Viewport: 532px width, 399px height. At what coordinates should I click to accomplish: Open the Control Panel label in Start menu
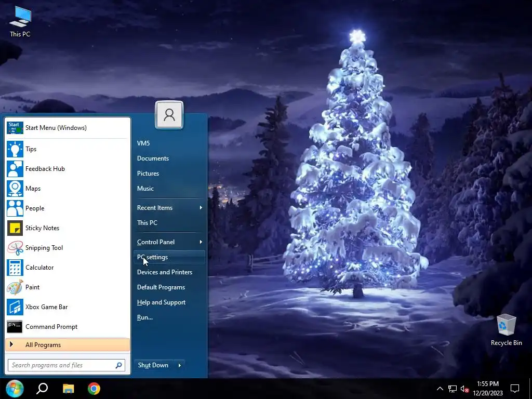pyautogui.click(x=156, y=242)
